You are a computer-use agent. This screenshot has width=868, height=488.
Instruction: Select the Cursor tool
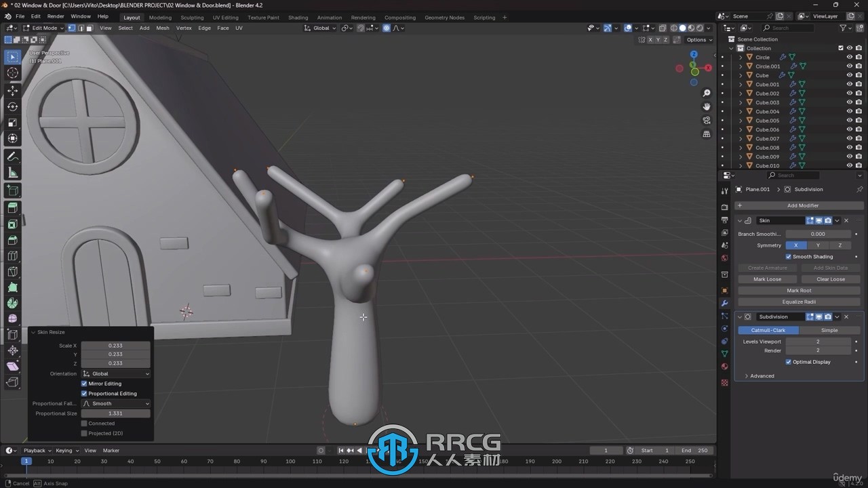[x=12, y=73]
